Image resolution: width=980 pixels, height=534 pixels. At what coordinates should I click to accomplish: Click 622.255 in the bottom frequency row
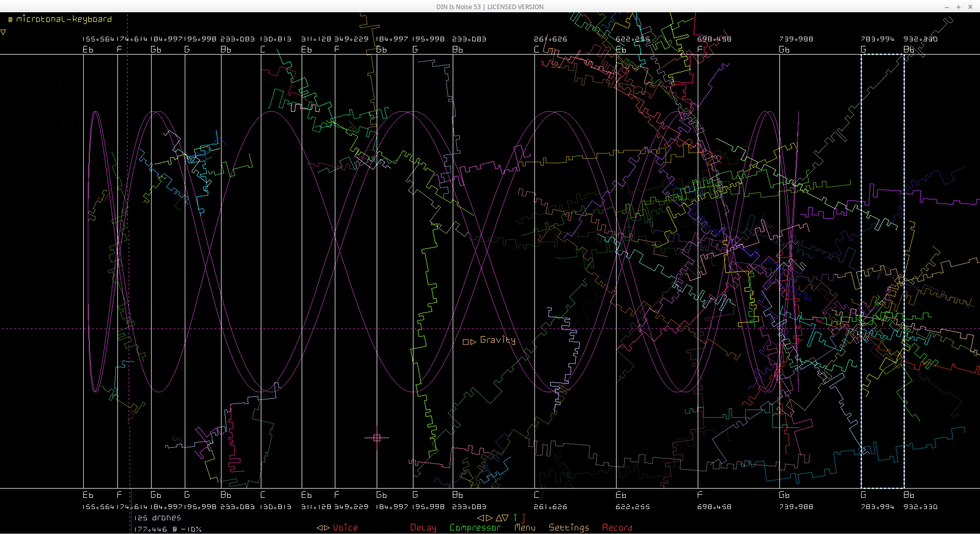pos(632,507)
